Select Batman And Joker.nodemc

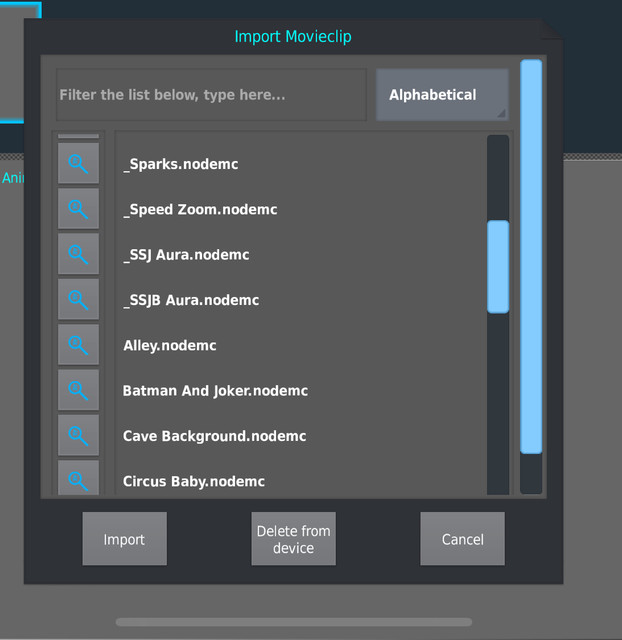tap(301, 391)
